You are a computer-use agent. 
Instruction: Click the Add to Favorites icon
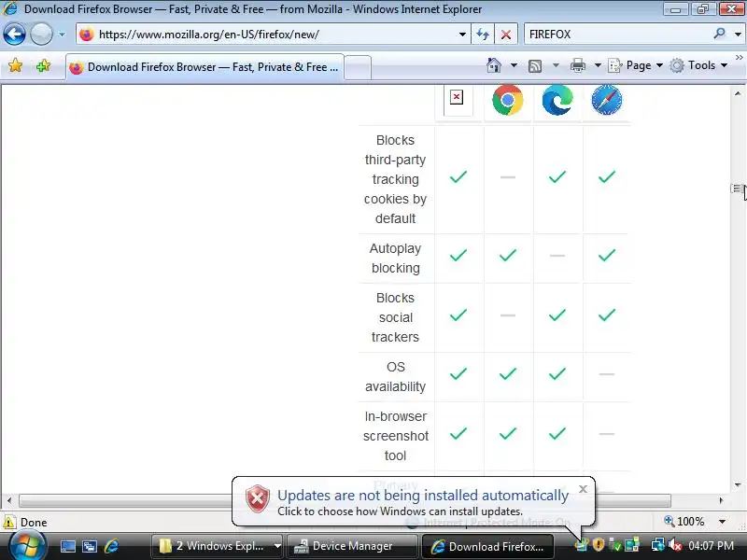[x=43, y=65]
